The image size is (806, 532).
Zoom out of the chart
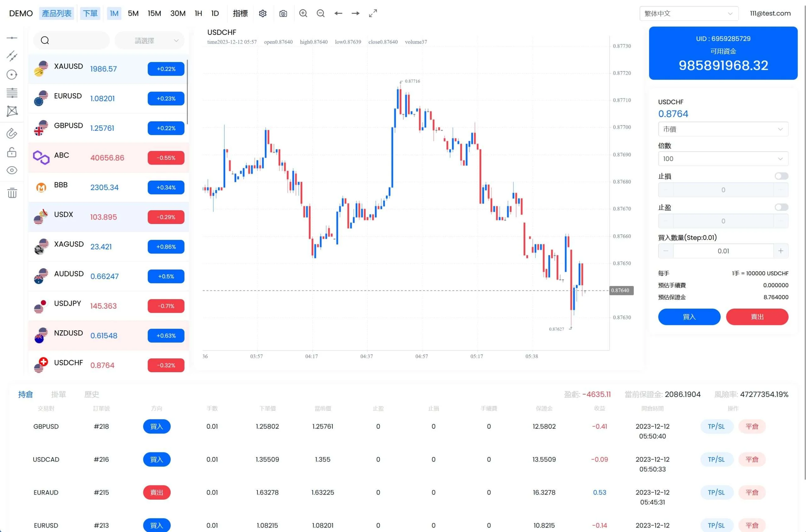pos(321,14)
